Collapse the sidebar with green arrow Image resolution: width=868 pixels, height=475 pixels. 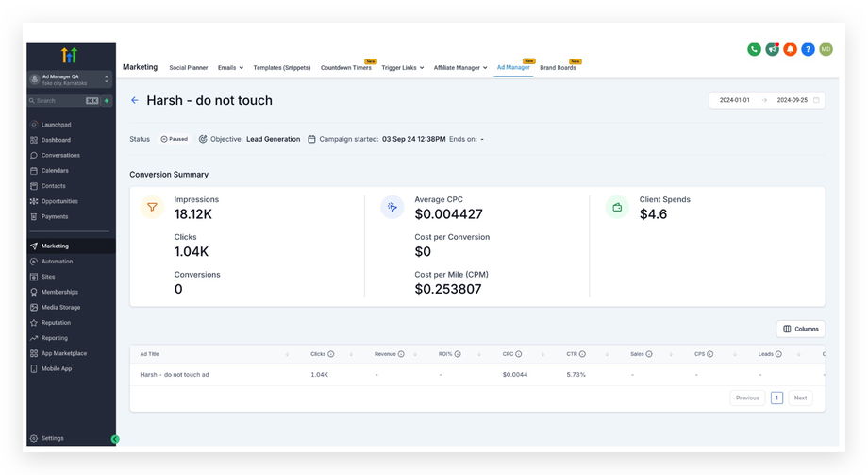tap(115, 439)
